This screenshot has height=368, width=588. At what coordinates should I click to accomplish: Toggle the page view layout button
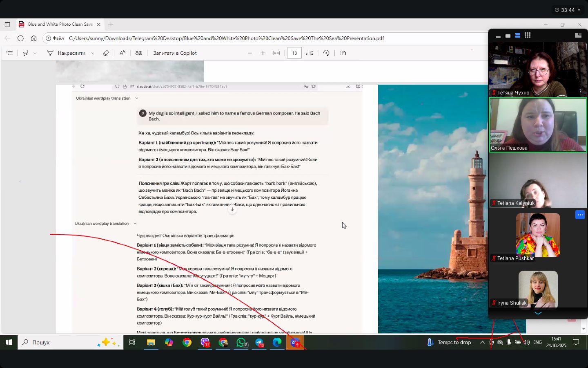(x=343, y=53)
